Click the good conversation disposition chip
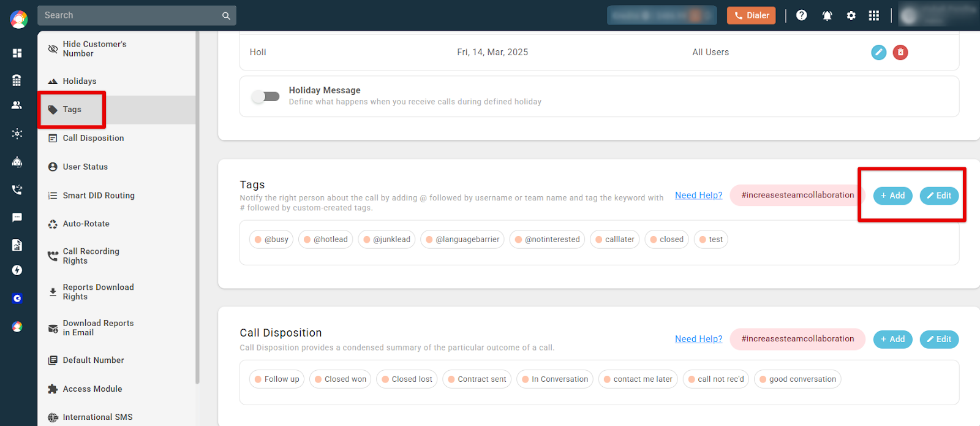Image resolution: width=980 pixels, height=426 pixels. click(797, 379)
